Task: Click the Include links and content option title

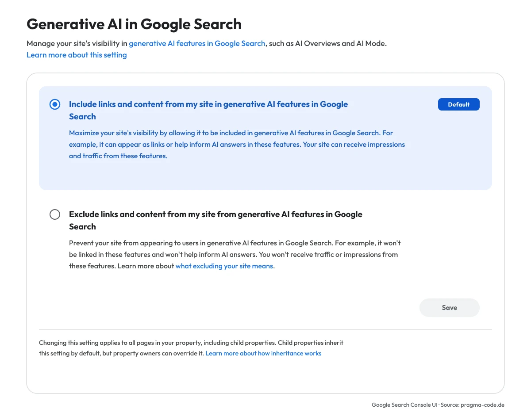Action: coord(208,111)
